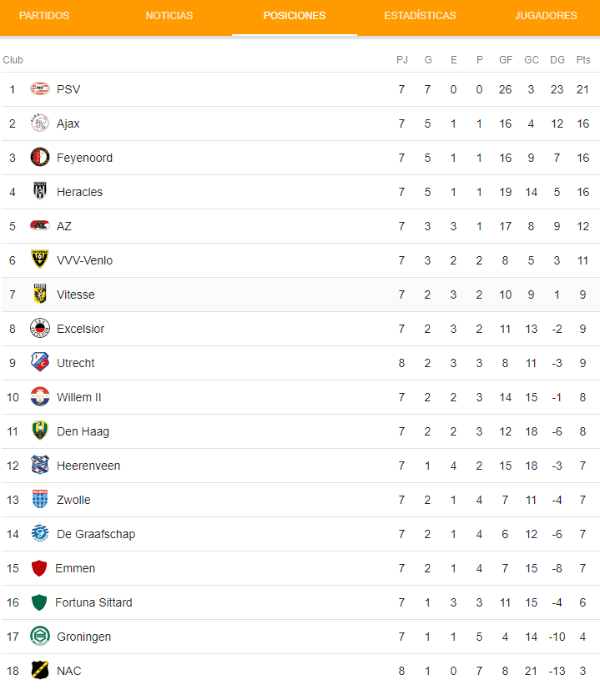This screenshot has width=600, height=690.
Task: Click the Utrecht club crest icon
Action: pyautogui.click(x=40, y=363)
